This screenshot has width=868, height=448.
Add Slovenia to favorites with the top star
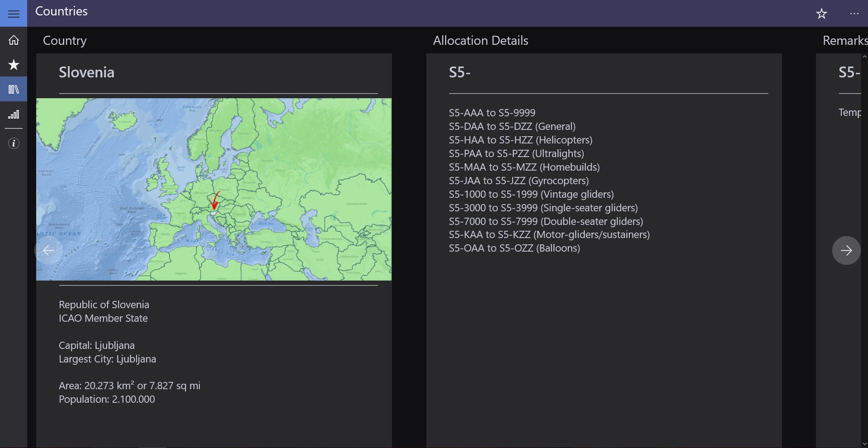coord(821,14)
